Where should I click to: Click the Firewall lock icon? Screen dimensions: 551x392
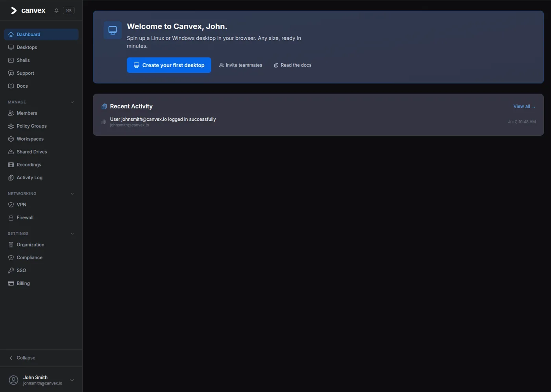click(11, 218)
